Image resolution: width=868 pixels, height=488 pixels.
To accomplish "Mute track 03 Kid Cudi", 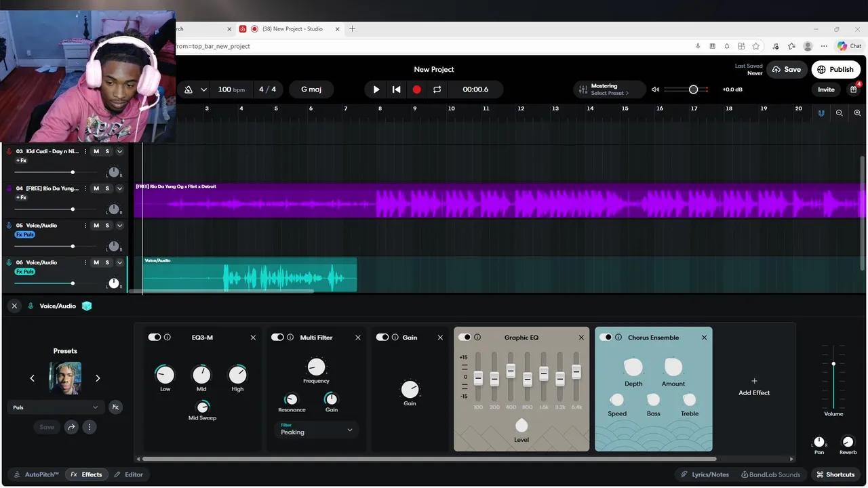I will tap(96, 151).
